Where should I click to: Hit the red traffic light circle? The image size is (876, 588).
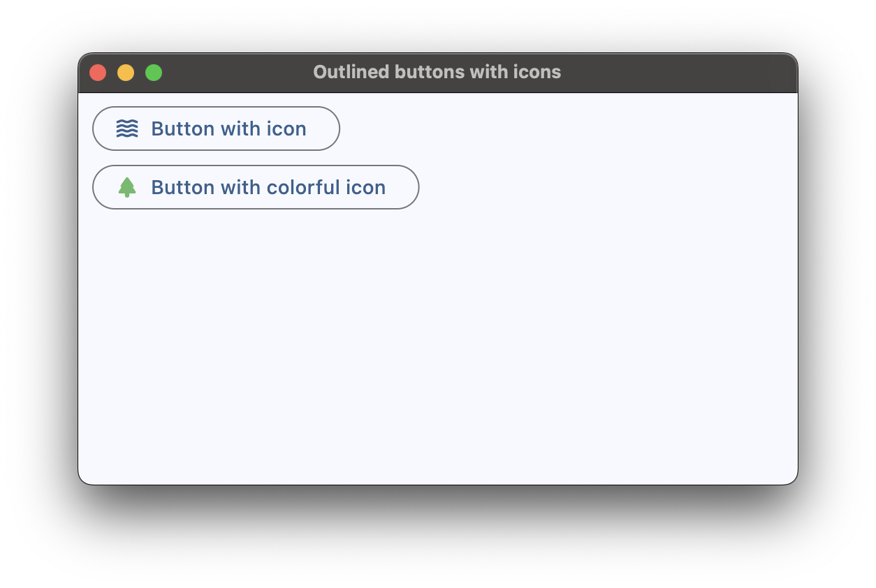[x=98, y=73]
